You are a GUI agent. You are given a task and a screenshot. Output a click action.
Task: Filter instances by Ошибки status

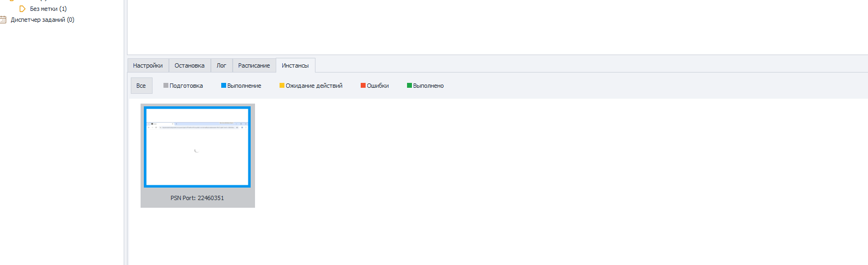375,86
